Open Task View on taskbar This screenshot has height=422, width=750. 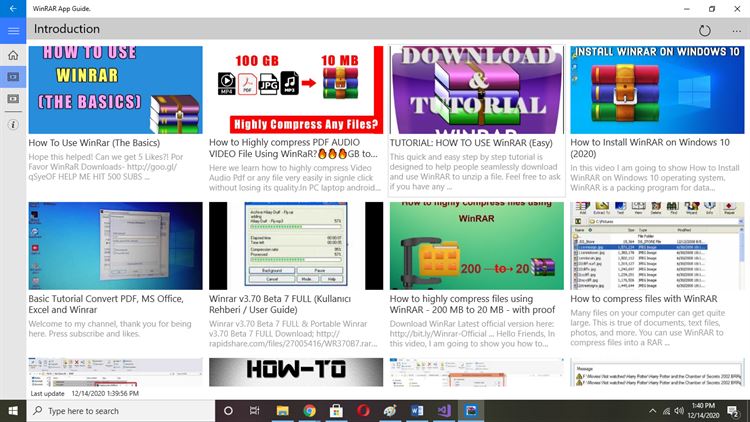tap(254, 411)
